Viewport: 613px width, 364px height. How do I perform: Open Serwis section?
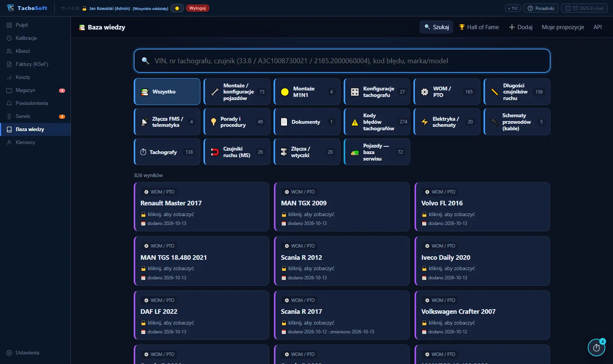[35, 116]
